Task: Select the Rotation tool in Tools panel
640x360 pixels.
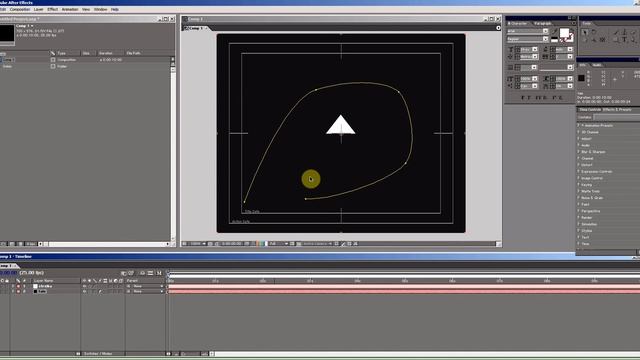Action: point(594,32)
